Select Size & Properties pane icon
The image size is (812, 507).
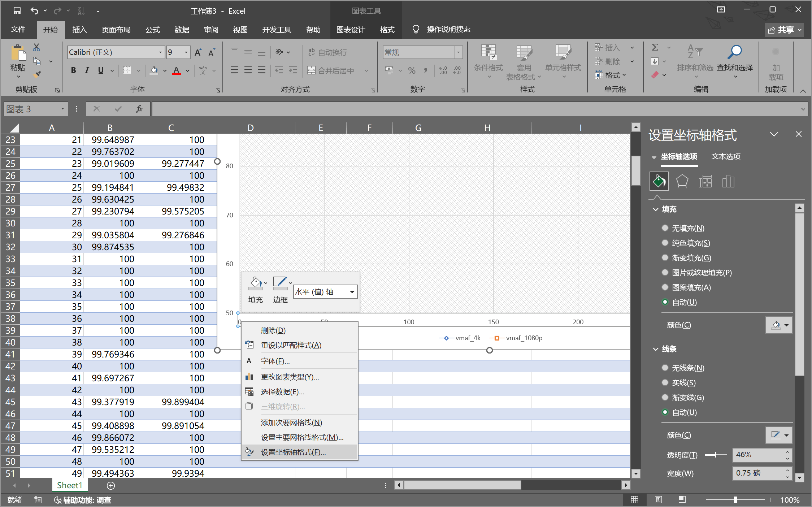tap(705, 181)
